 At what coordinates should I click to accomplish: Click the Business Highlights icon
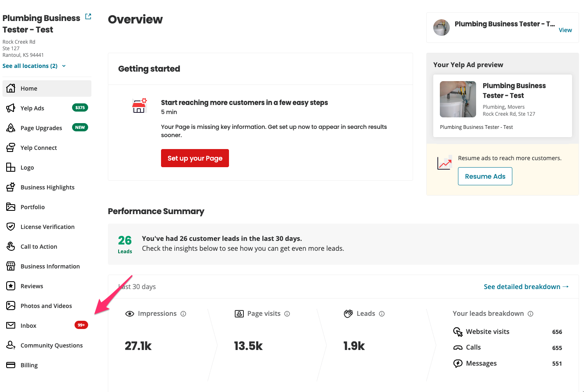tap(11, 187)
